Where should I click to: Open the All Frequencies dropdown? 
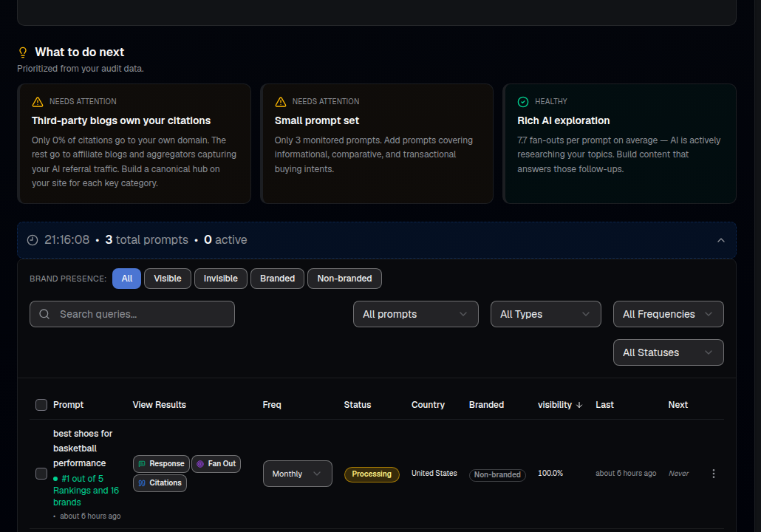coord(669,314)
